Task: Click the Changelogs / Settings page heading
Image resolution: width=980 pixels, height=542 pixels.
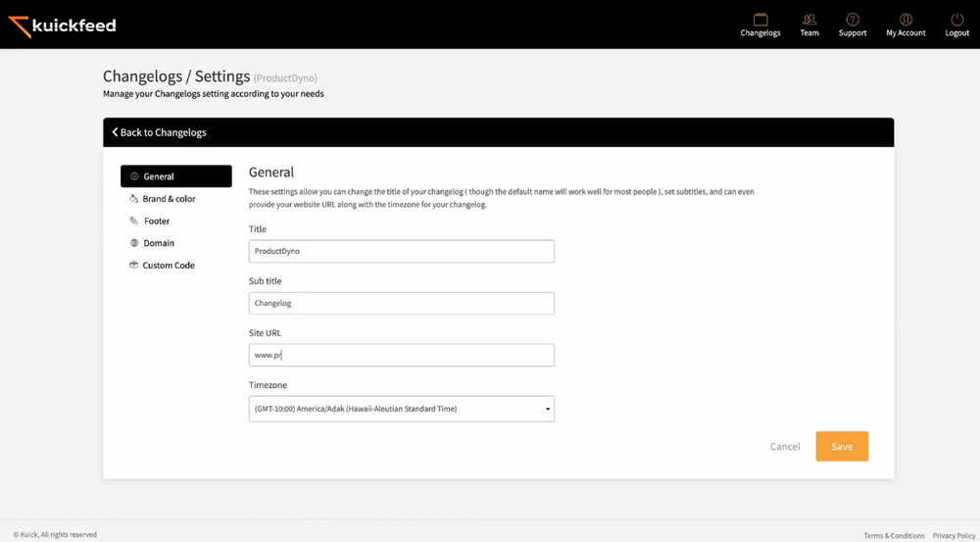Action: coord(176,76)
